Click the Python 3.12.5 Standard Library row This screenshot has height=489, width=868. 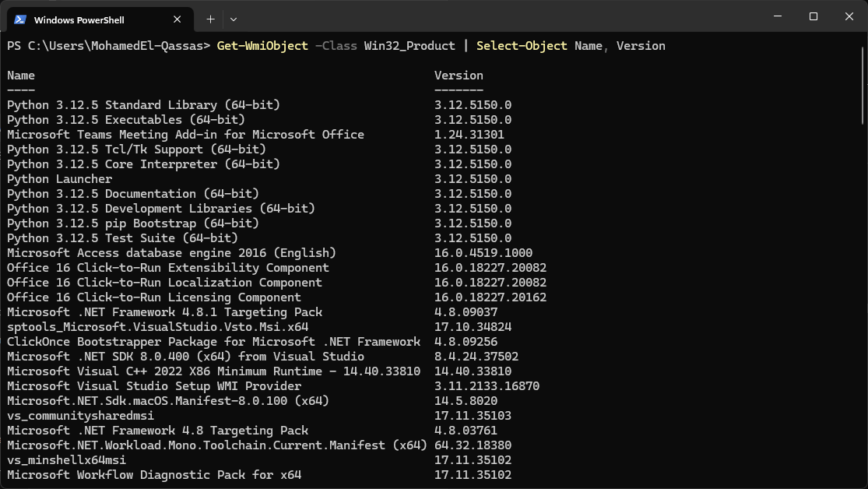pos(143,104)
